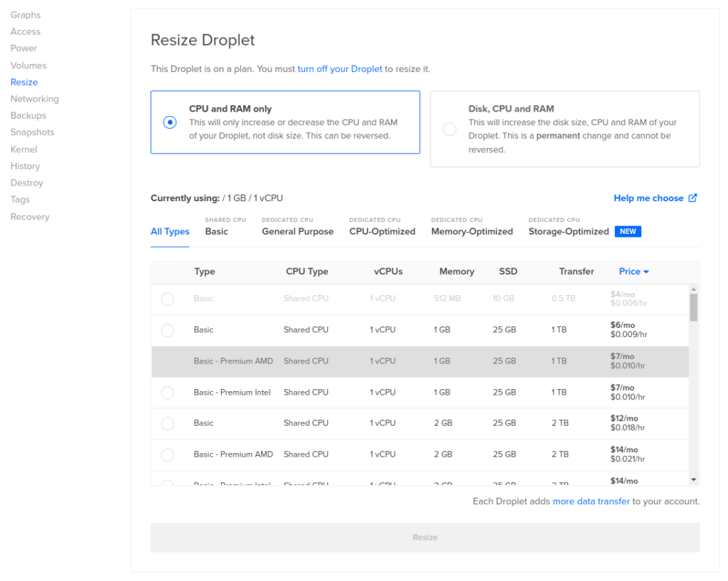Click the CPU Type column header
Image resolution: width=728 pixels, height=581 pixels.
(307, 272)
